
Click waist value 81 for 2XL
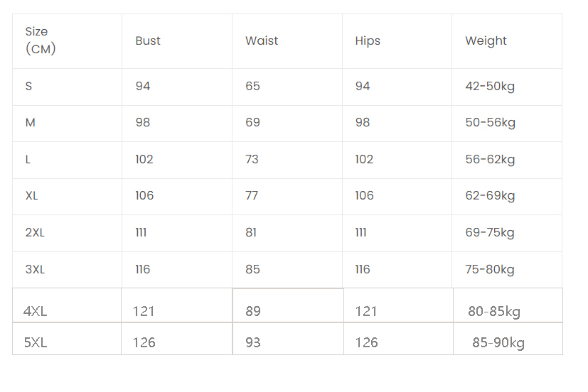pyautogui.click(x=251, y=232)
